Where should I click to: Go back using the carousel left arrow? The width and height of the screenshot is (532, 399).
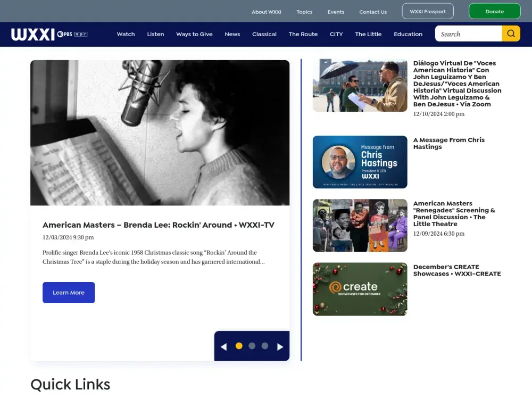click(223, 346)
